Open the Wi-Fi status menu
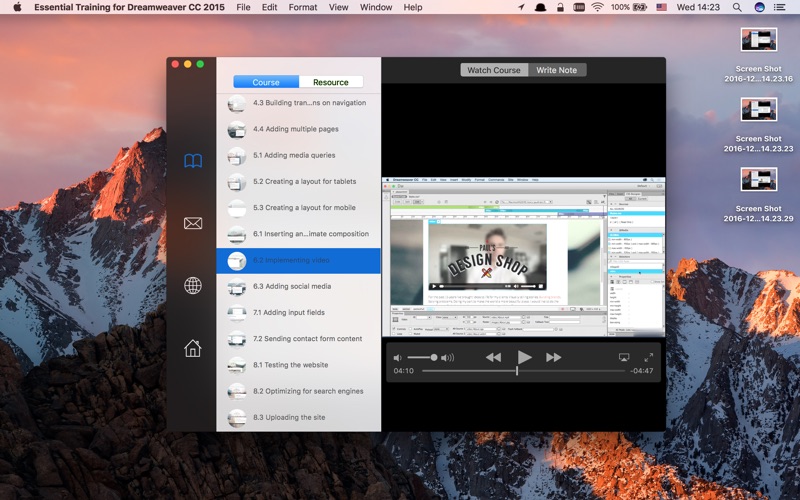This screenshot has height=500, width=800. (597, 7)
